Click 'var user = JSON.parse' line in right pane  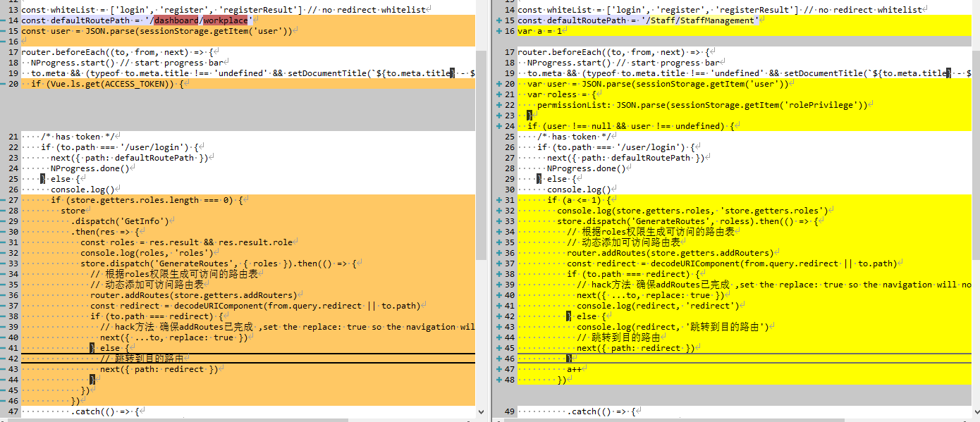658,84
